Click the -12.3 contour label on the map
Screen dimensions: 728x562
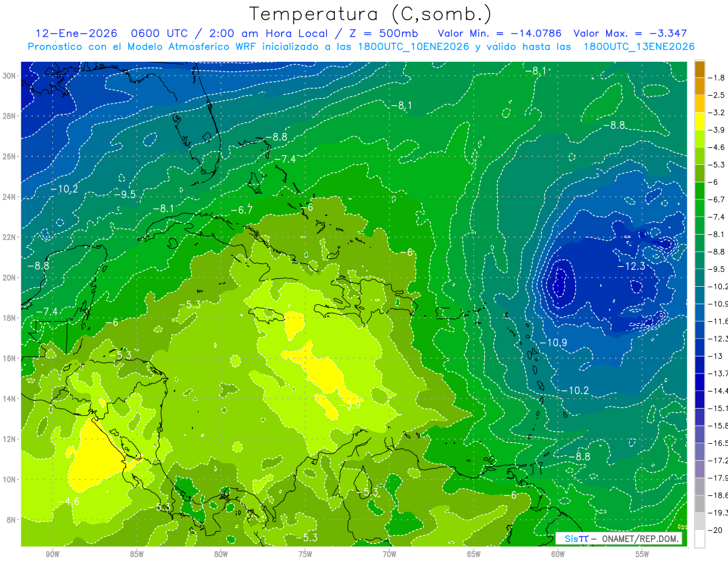click(630, 266)
